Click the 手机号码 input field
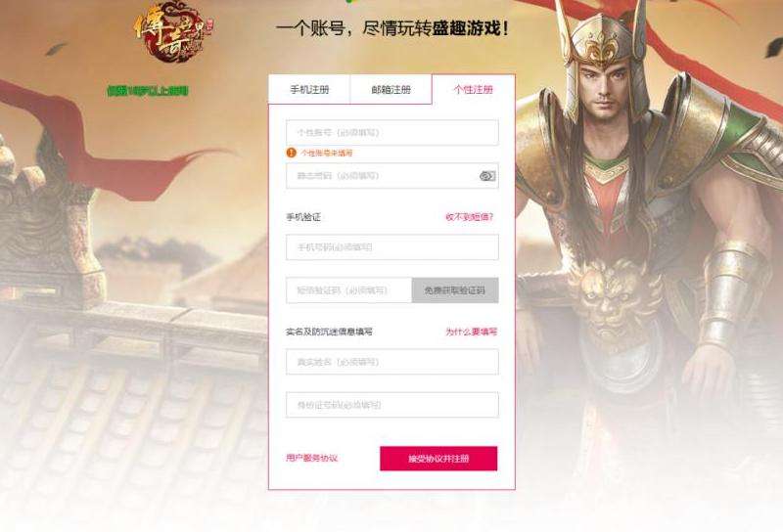Screen dimensions: 783x532 click(x=392, y=247)
